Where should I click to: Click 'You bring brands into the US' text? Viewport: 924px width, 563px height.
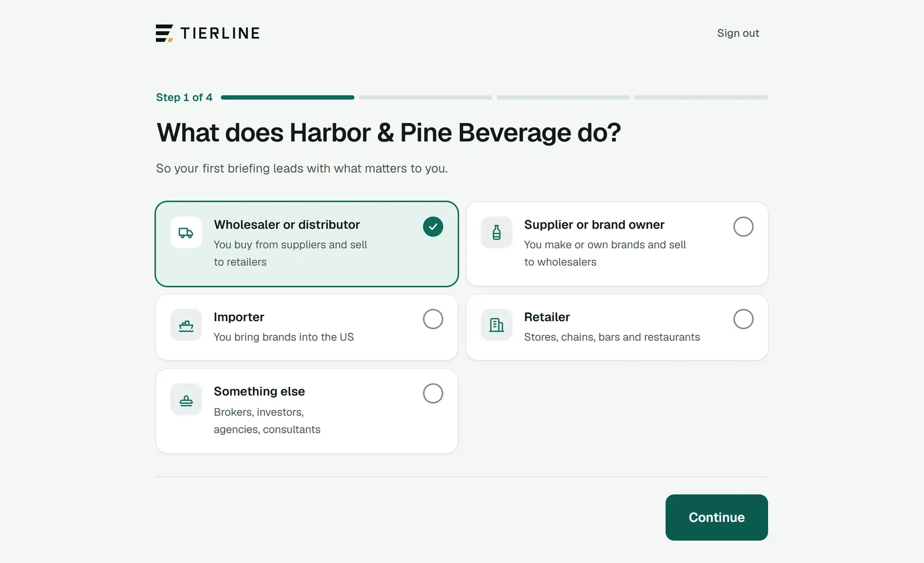click(x=284, y=337)
